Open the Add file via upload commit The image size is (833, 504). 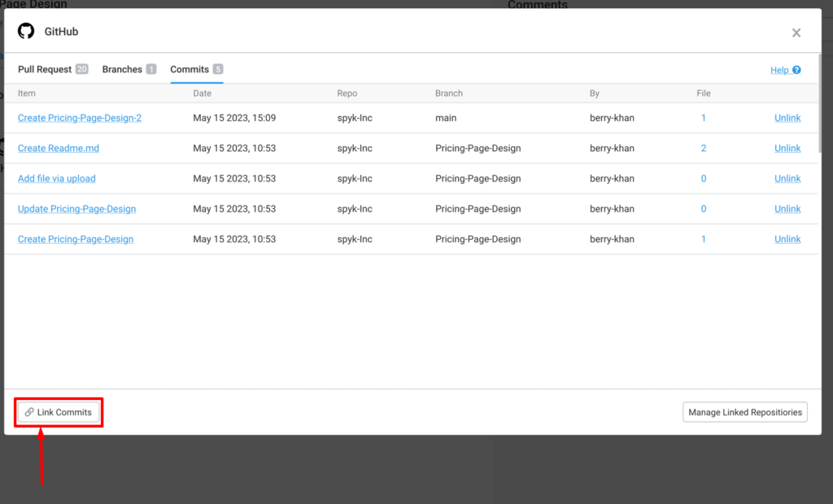click(x=57, y=179)
